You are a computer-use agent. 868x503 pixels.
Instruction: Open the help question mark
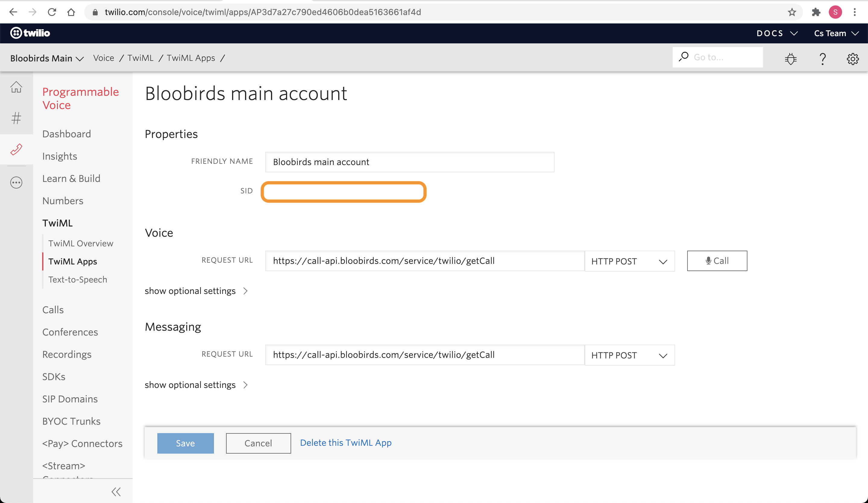tap(822, 58)
